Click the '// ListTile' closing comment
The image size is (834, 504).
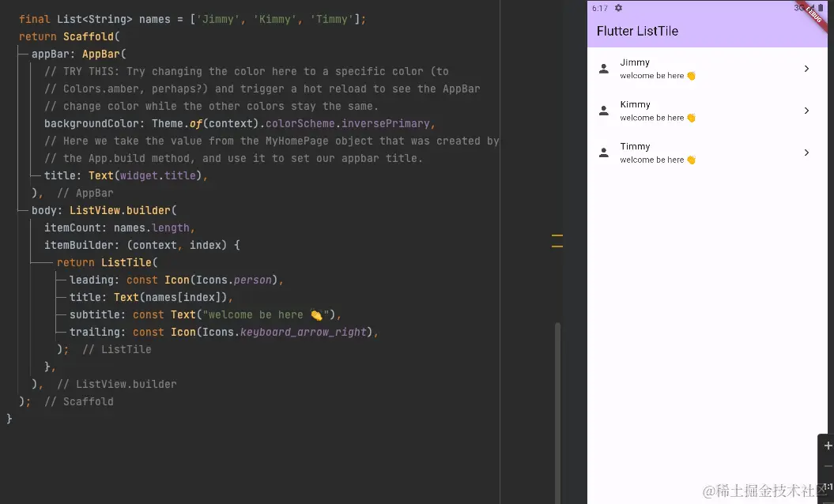(x=116, y=349)
